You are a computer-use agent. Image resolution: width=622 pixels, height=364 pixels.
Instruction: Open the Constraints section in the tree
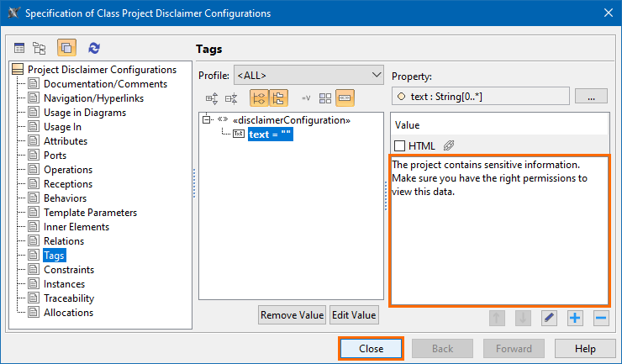click(69, 270)
